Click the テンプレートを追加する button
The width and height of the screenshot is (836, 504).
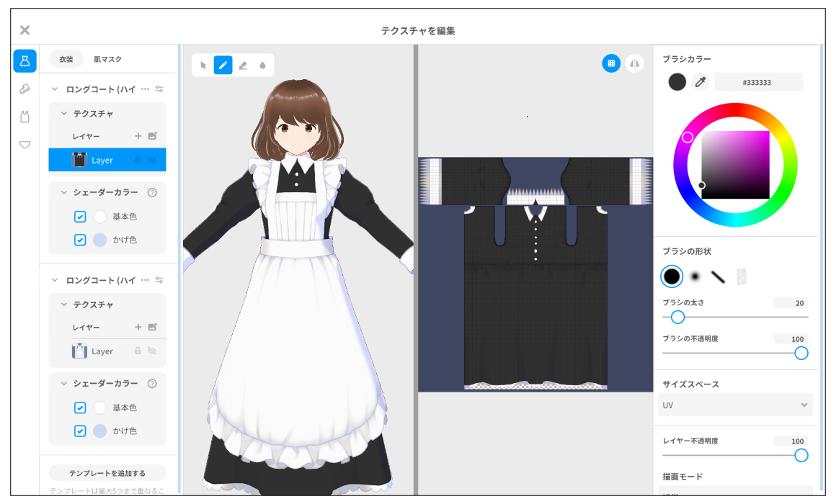[107, 473]
